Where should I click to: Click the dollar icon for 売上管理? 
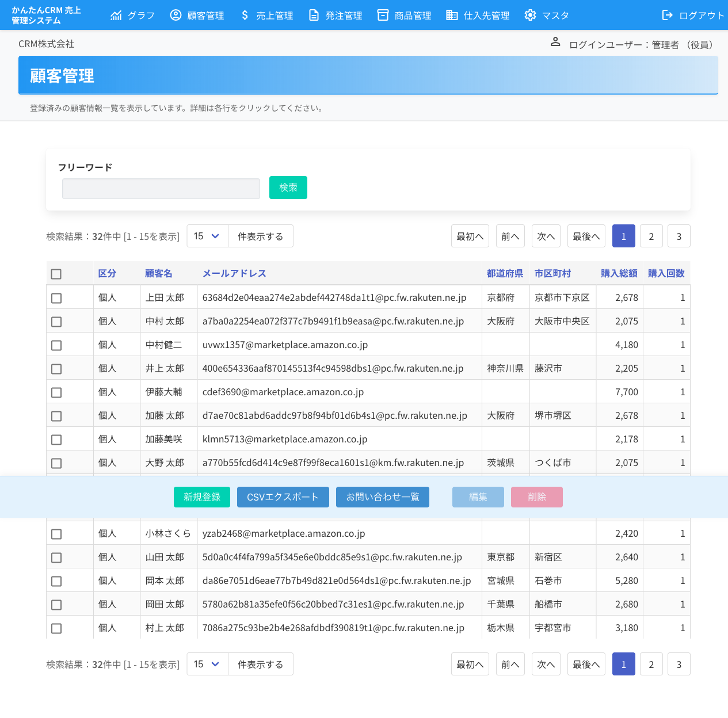[x=244, y=15]
